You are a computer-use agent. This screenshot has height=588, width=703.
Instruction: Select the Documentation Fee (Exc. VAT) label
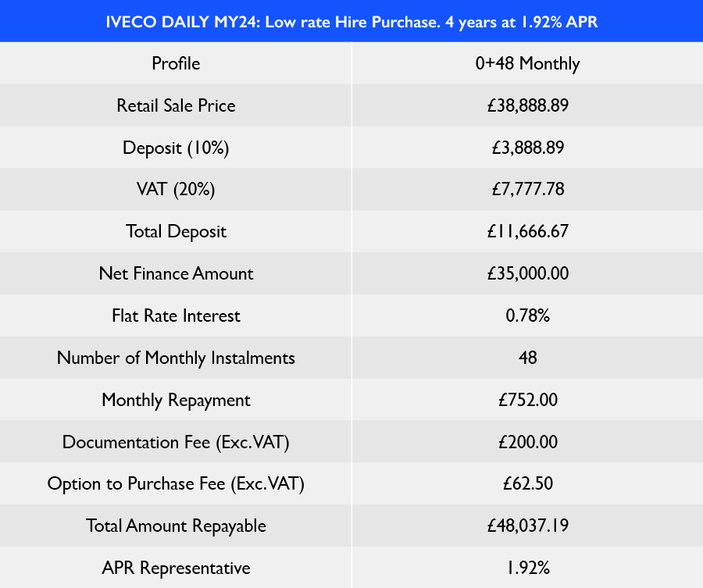[176, 443]
